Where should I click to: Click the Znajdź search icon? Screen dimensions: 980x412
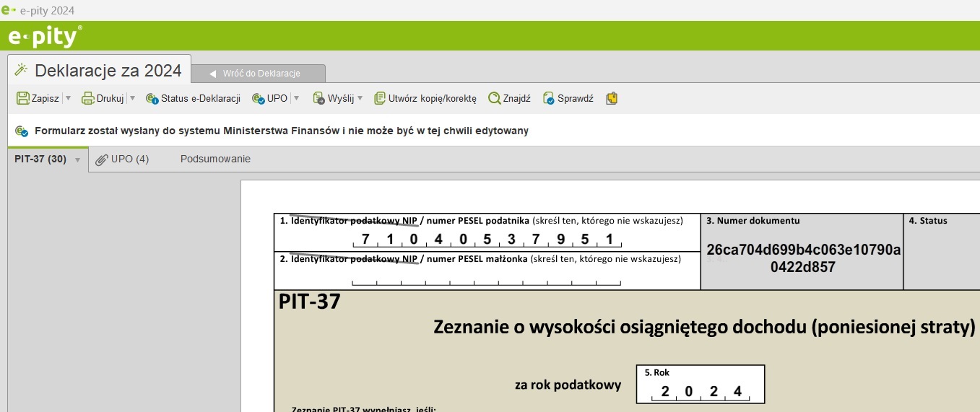click(x=495, y=99)
